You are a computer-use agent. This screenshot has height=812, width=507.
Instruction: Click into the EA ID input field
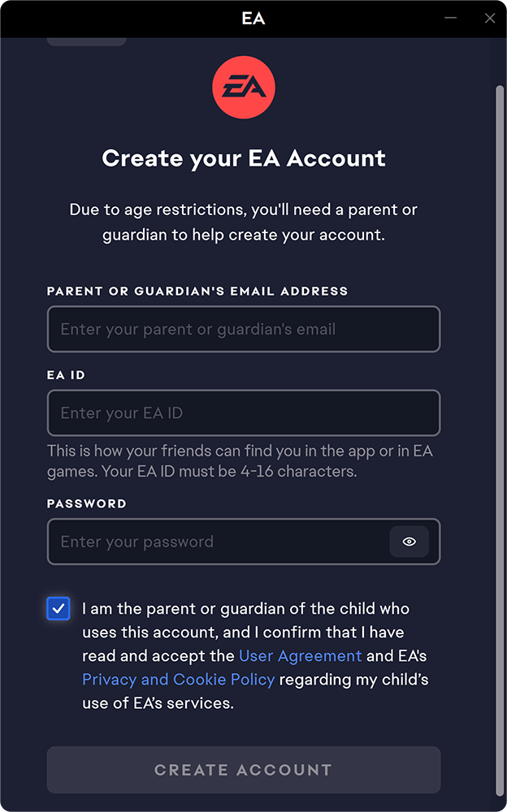(243, 412)
